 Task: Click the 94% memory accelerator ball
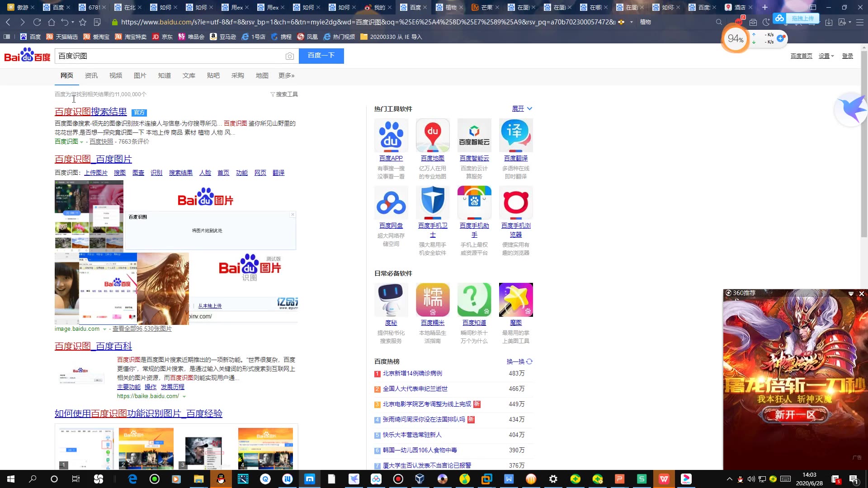736,39
